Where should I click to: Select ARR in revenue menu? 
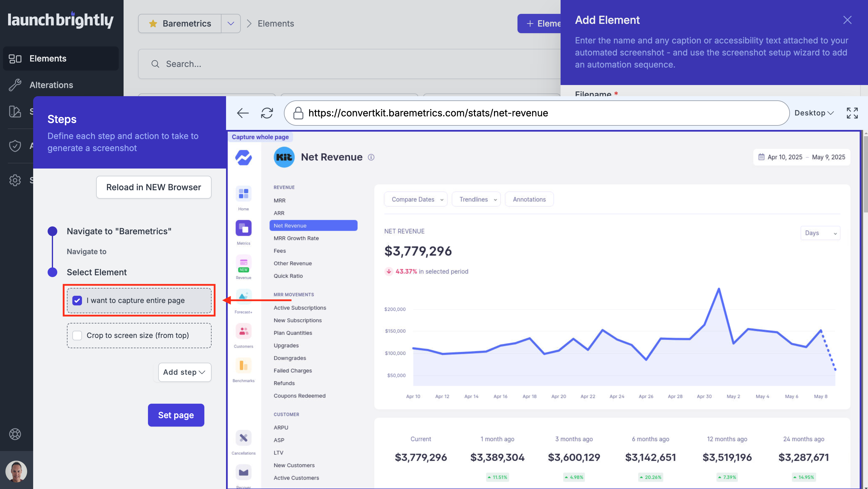coord(279,213)
